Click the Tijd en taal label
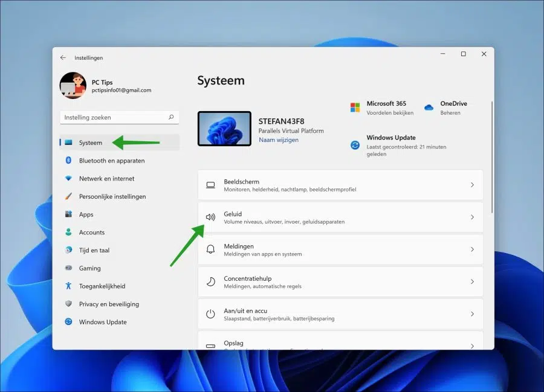 coord(94,250)
